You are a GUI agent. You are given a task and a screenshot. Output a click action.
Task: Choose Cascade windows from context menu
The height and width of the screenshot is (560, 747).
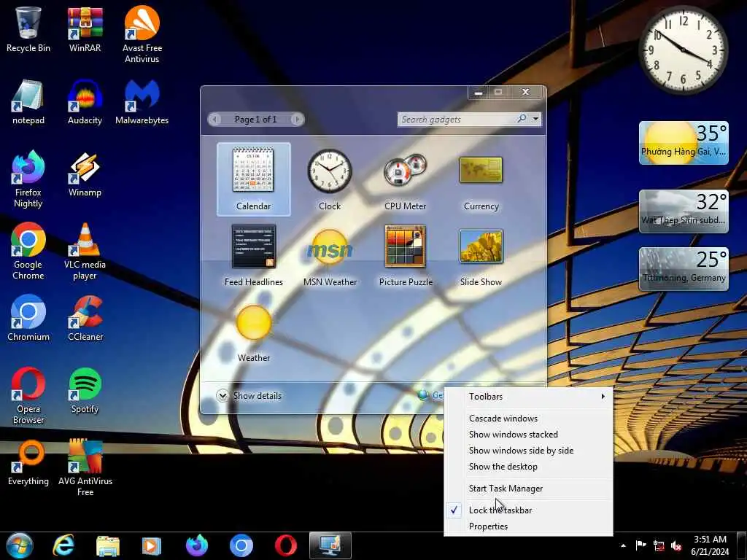pos(528,418)
